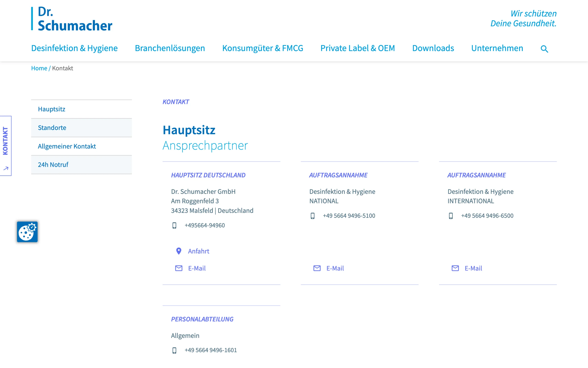Screen dimensions: 588x368
Task: Click E-Mail link for NATIONAL Auftragsannahme
Action: 335,268
